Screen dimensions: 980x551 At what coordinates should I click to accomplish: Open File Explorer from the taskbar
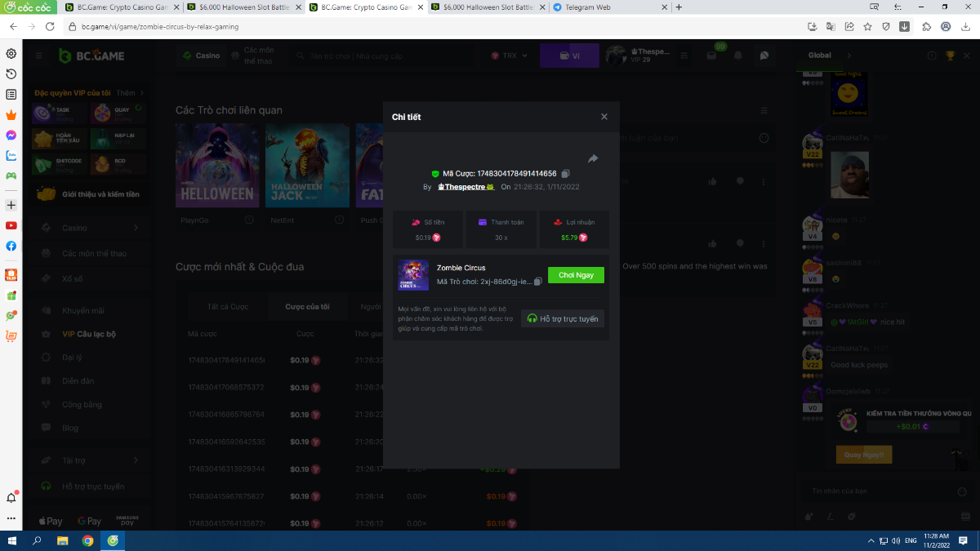coord(62,540)
